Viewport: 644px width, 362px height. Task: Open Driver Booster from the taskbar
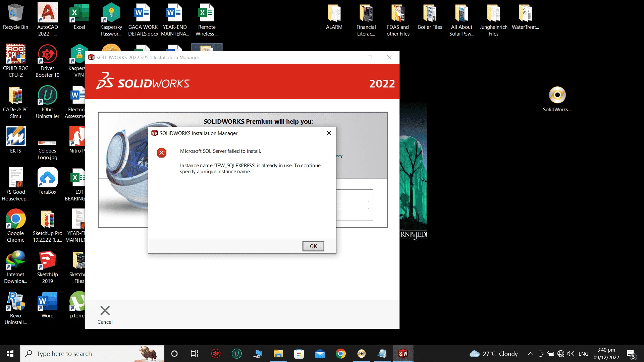[216, 354]
